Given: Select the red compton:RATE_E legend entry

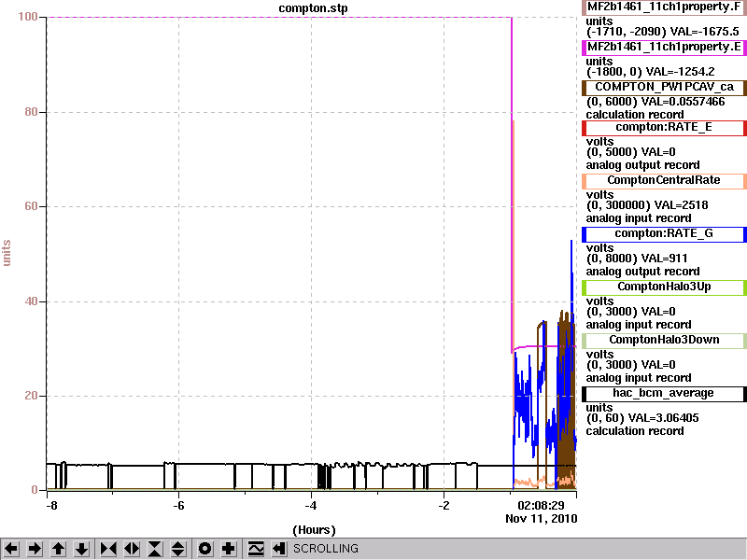Looking at the screenshot, I should [x=664, y=128].
